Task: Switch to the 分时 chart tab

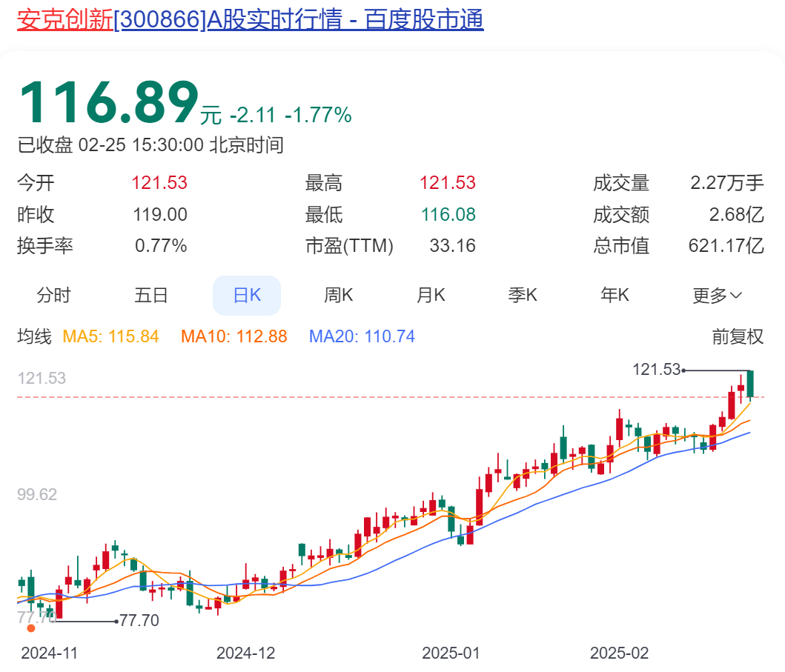Action: (x=53, y=296)
